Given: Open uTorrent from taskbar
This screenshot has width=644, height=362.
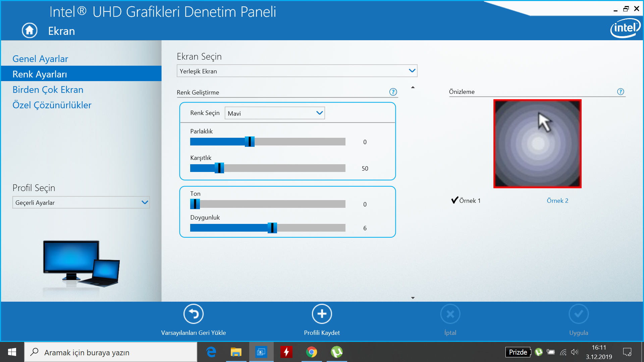Looking at the screenshot, I should pos(337,352).
